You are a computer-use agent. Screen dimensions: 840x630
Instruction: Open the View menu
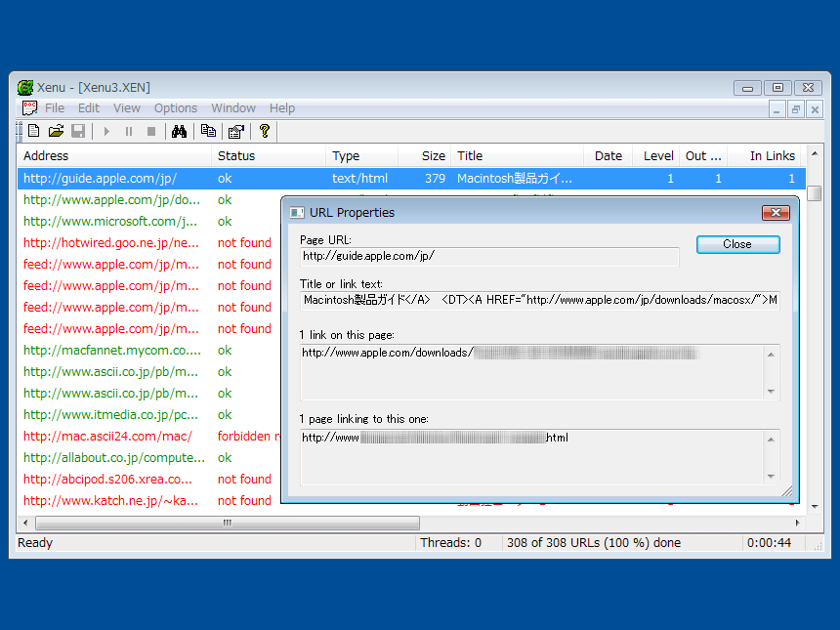click(x=126, y=108)
